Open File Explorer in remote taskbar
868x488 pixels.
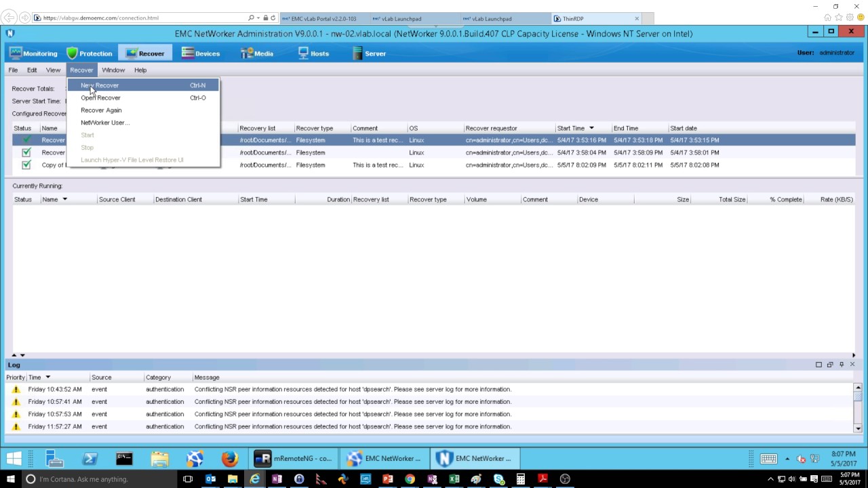pos(159,459)
